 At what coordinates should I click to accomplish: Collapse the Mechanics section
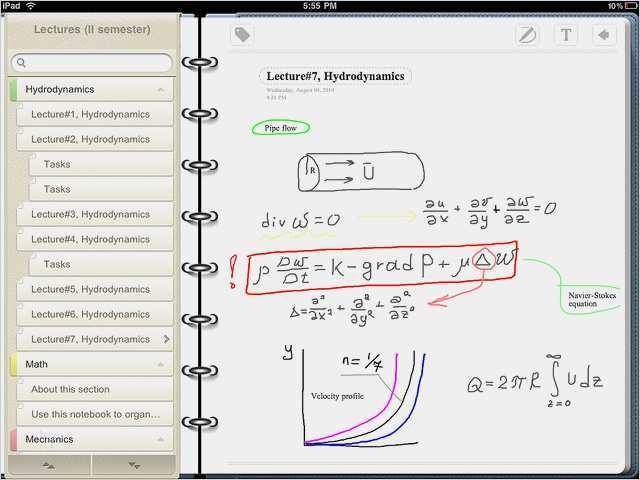coord(161,439)
